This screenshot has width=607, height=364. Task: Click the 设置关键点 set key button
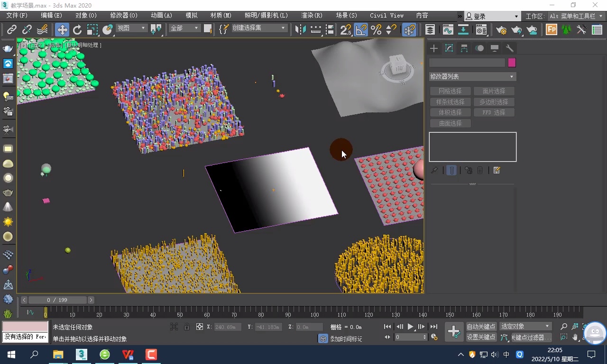[481, 337]
